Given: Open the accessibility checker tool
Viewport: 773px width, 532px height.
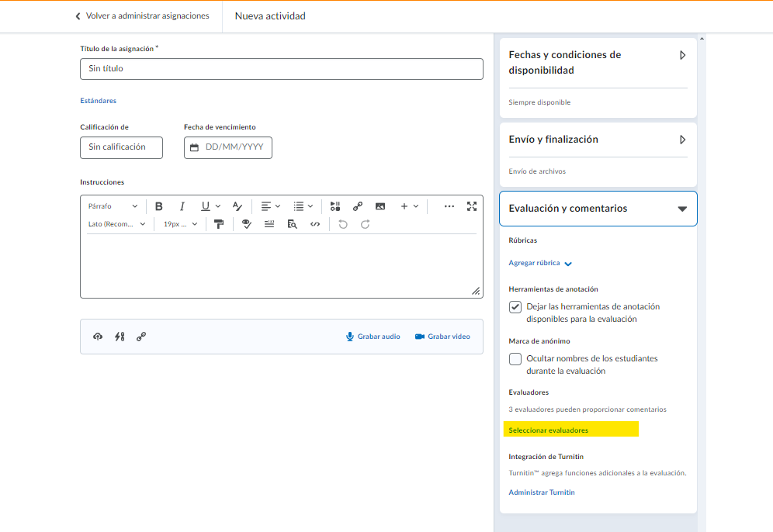Looking at the screenshot, I should (x=247, y=224).
